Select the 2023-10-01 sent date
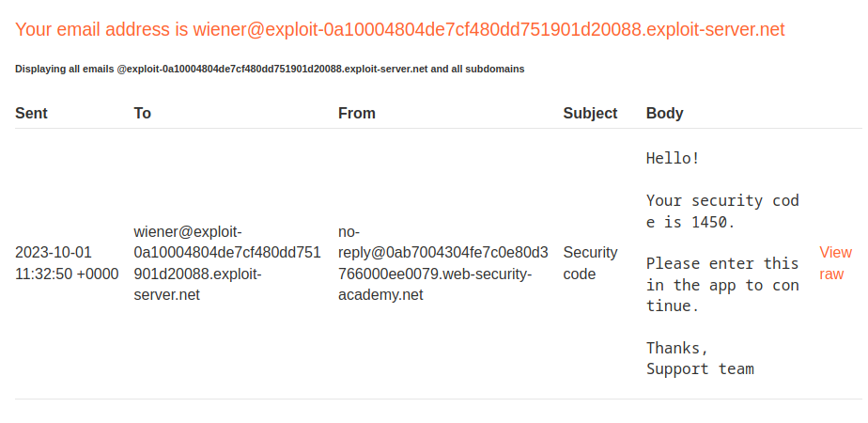Viewport: 868px width, 423px height. tap(54, 253)
